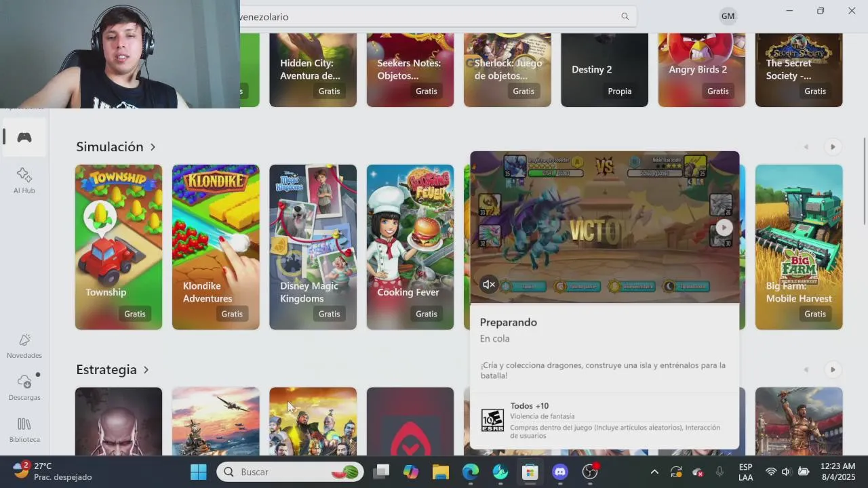Screen dimensions: 868x488
Task: Advance Estrategia carousel to next page
Action: coord(833,369)
